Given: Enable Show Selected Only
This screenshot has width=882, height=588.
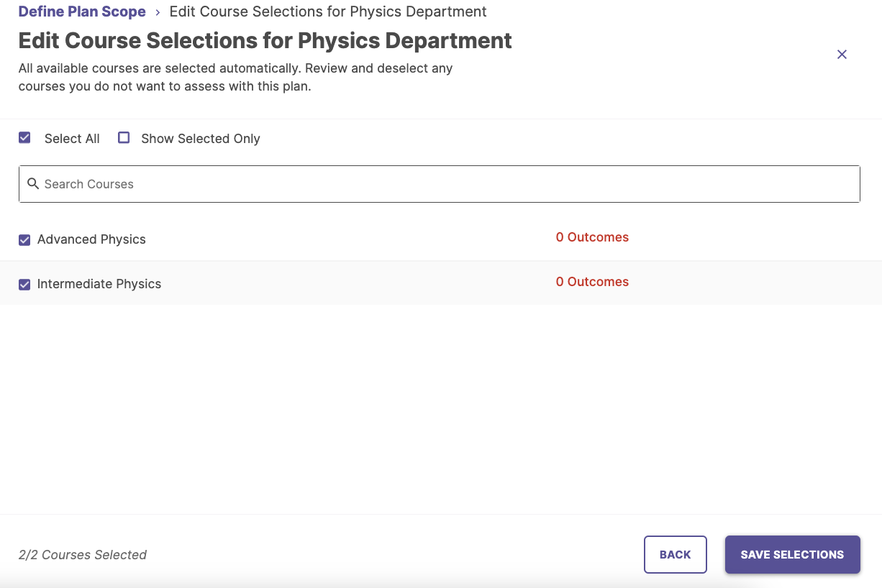Looking at the screenshot, I should [123, 137].
